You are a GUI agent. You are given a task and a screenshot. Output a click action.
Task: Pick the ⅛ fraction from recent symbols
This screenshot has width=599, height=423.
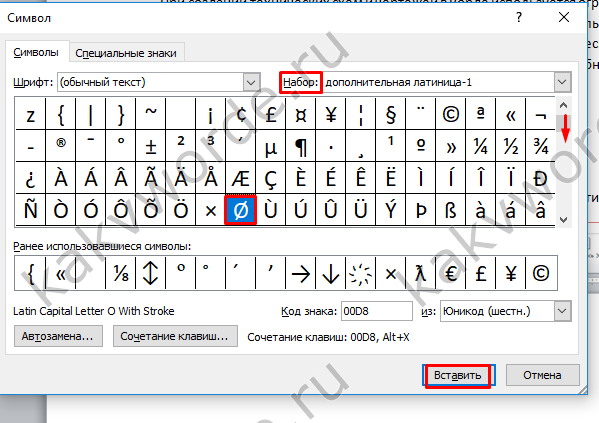(121, 273)
